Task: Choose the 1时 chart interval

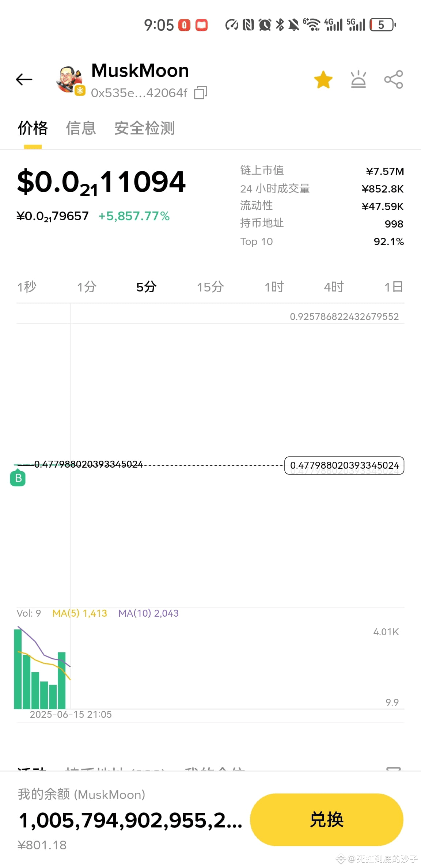Action: pos(274,287)
